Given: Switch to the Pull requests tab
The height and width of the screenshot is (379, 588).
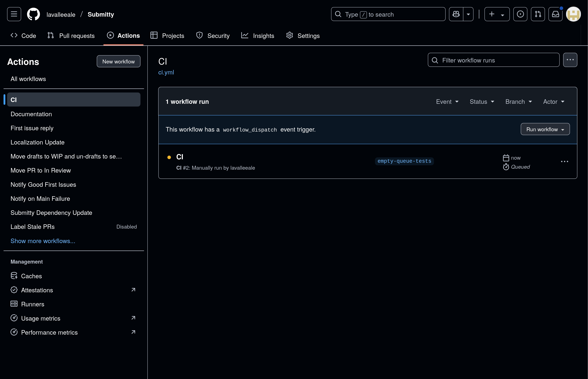Looking at the screenshot, I should (71, 36).
